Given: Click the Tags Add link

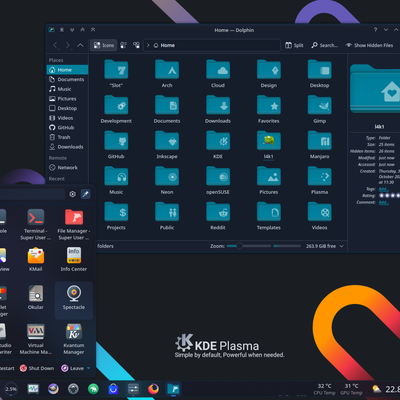Looking at the screenshot, I should tap(383, 189).
